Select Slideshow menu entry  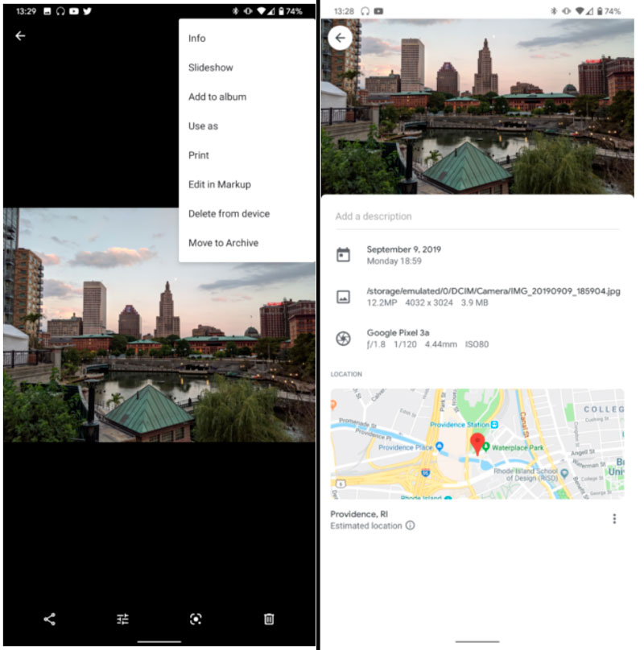point(247,68)
